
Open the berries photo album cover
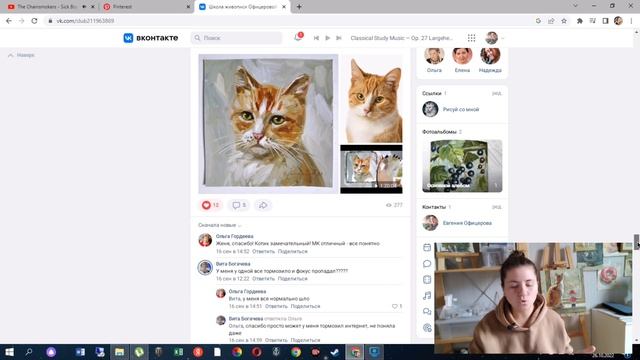462,166
